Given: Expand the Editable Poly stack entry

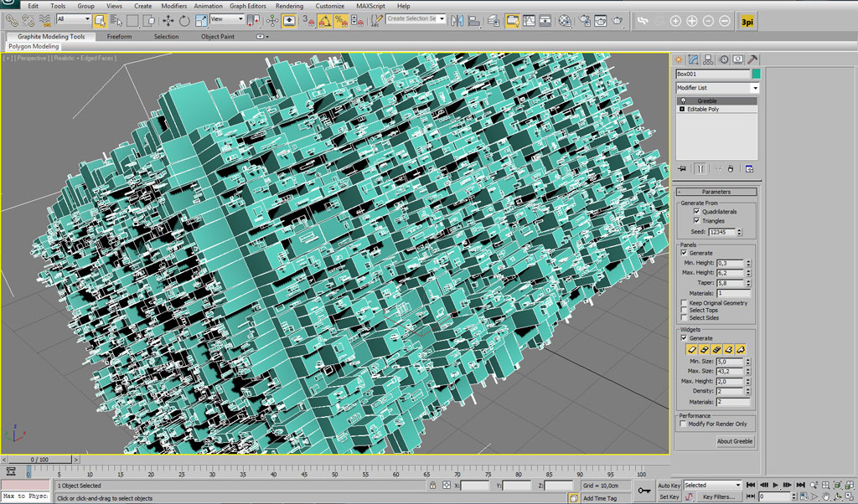Looking at the screenshot, I should pyautogui.click(x=682, y=109).
